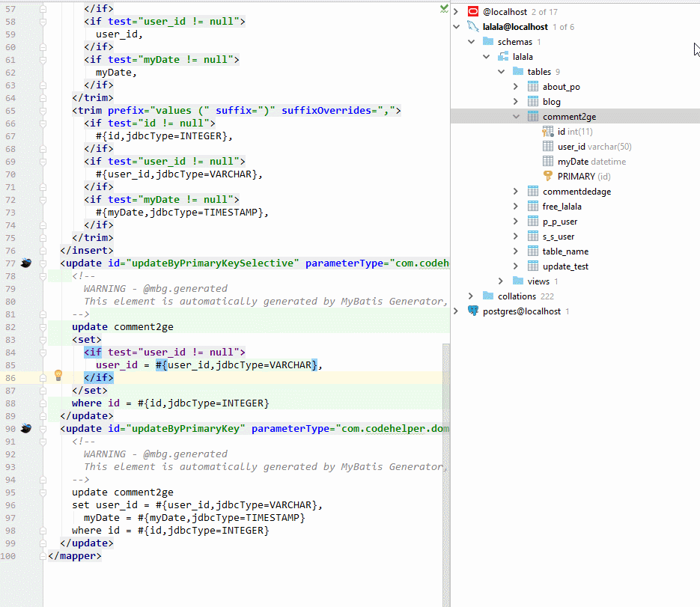The width and height of the screenshot is (700, 607).
Task: Collapse the comment2ge table node
Action: [x=515, y=116]
